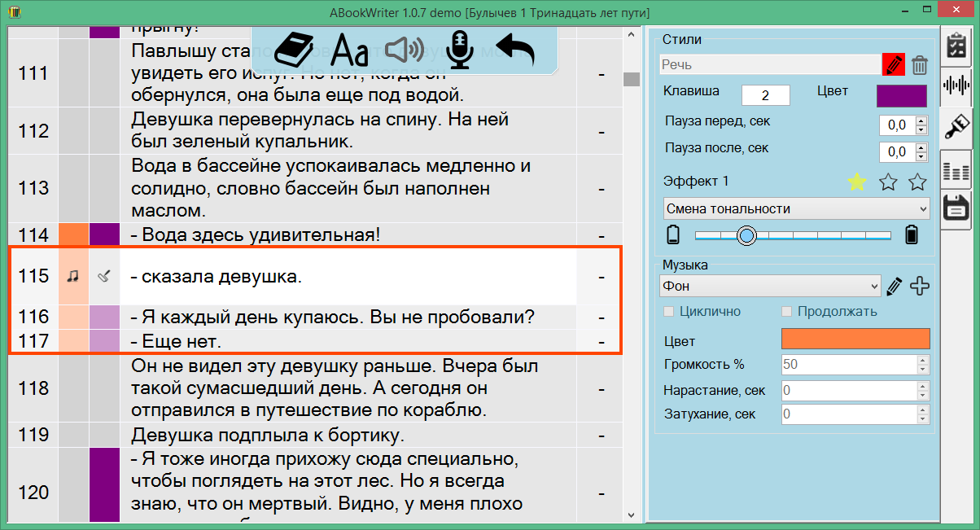Click the Клавиша key input field
Viewport: 980px width, 530px height.
(x=765, y=95)
